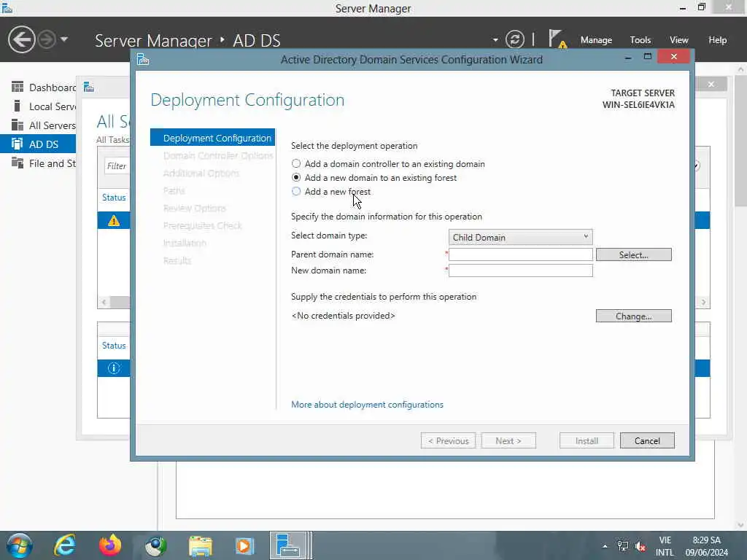Open the Tools menu
This screenshot has width=747, height=560.
(x=640, y=40)
